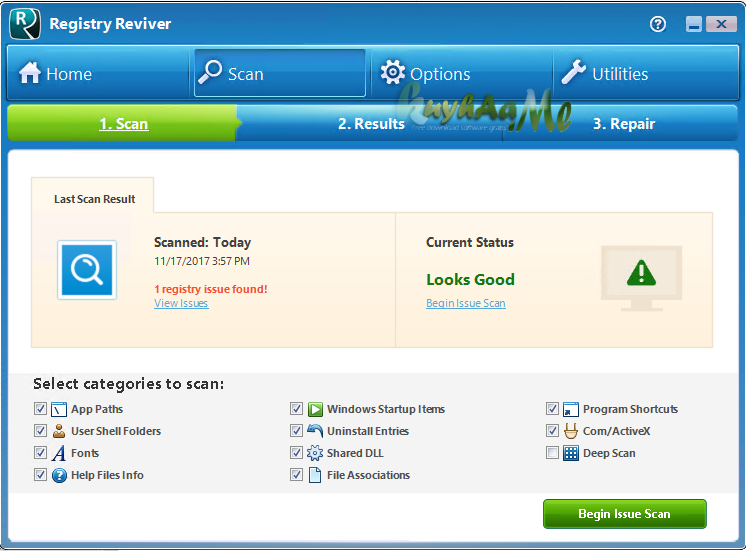
Task: Click the Uninstall Entries arrow icon
Action: point(315,431)
